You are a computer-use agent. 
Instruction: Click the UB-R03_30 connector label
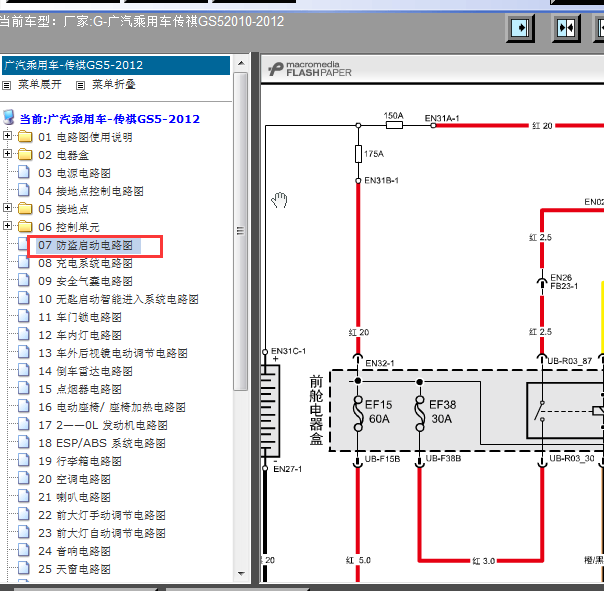click(x=572, y=458)
